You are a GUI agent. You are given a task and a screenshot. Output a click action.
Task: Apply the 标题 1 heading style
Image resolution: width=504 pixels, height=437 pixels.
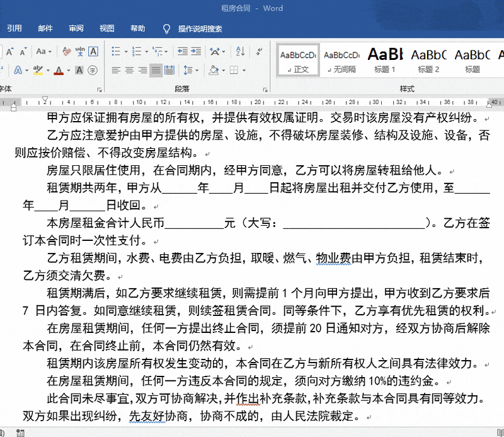(385, 60)
